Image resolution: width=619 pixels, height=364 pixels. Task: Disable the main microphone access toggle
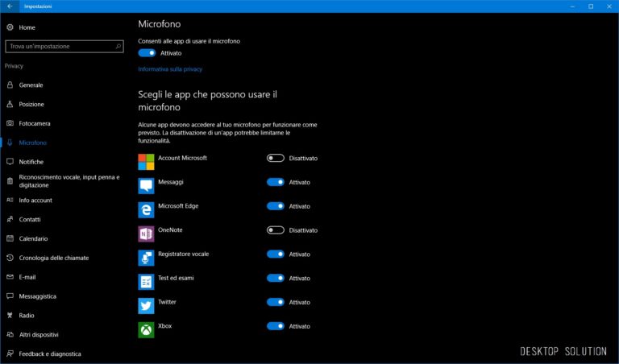pyautogui.click(x=147, y=53)
